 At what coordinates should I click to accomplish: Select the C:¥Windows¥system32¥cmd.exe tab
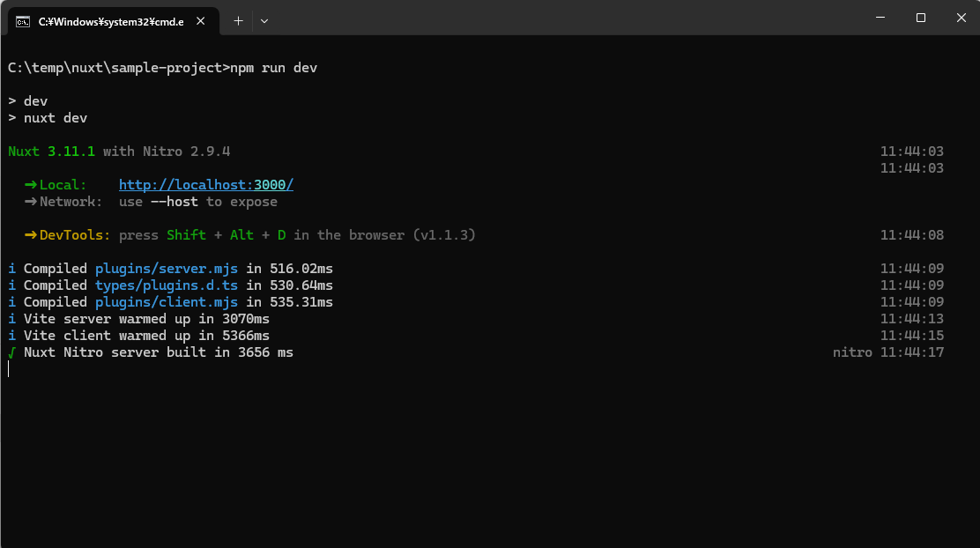[x=110, y=21]
